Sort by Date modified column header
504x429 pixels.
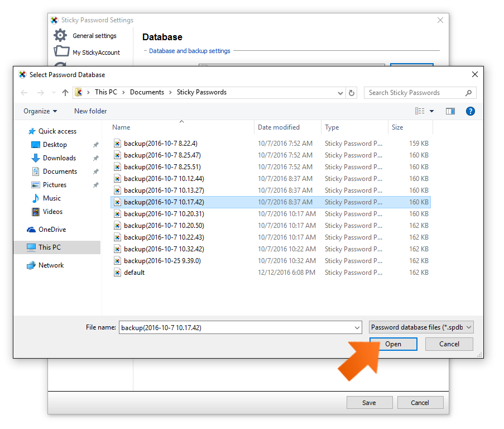[279, 127]
